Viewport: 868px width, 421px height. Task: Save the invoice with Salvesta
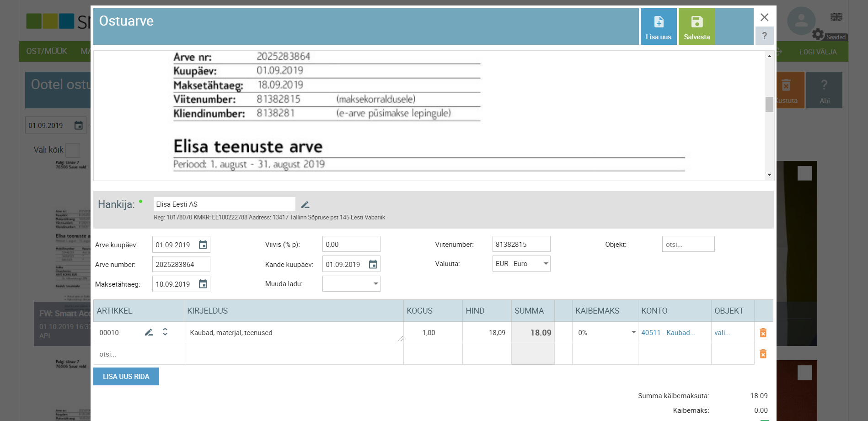pyautogui.click(x=697, y=27)
